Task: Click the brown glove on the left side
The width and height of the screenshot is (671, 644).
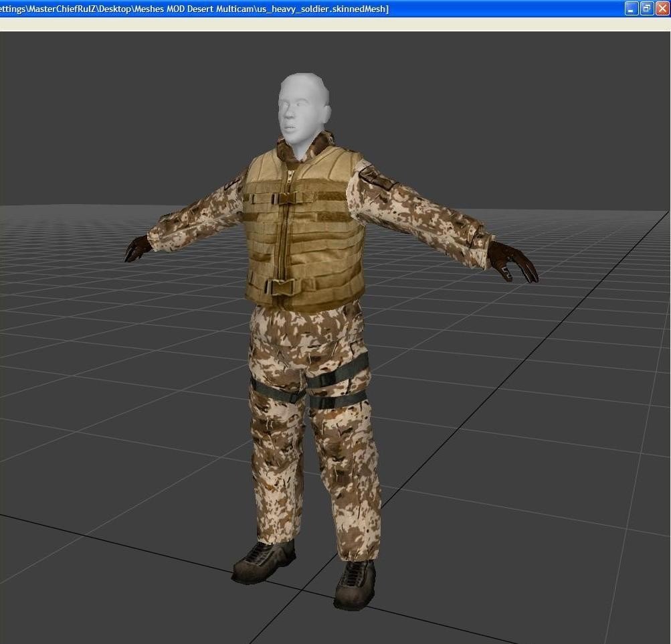Action: pyautogui.click(x=138, y=248)
